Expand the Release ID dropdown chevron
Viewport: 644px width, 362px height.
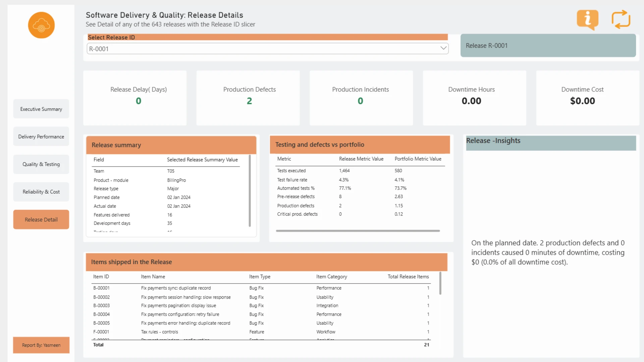443,48
